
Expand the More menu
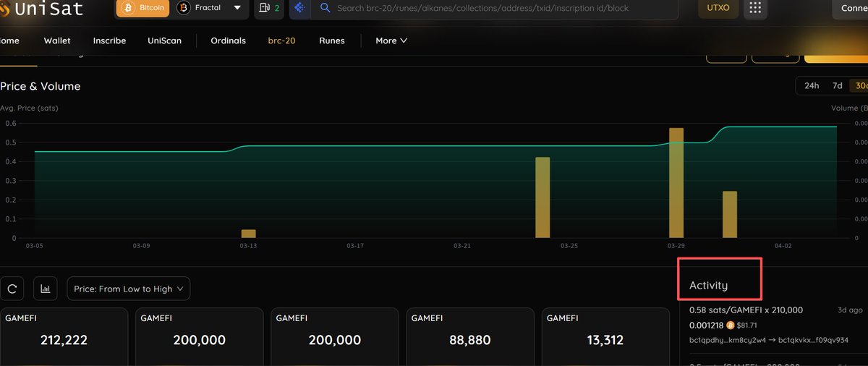pyautogui.click(x=391, y=41)
